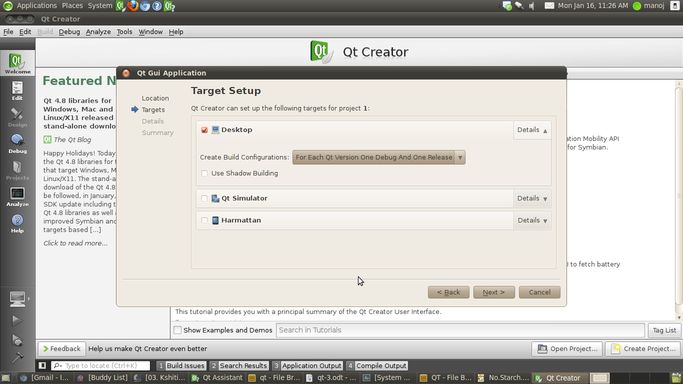Expand Harmattan Details

[x=532, y=220]
